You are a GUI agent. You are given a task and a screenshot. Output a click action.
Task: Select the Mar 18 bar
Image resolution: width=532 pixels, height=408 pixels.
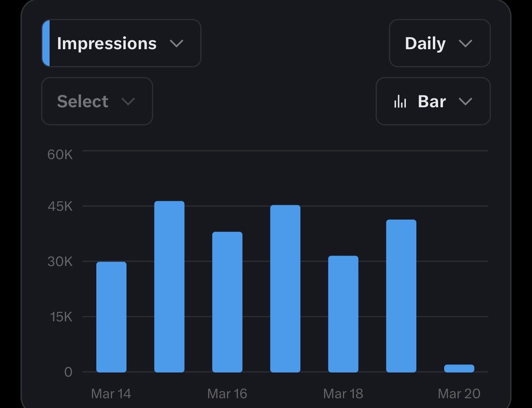point(343,314)
